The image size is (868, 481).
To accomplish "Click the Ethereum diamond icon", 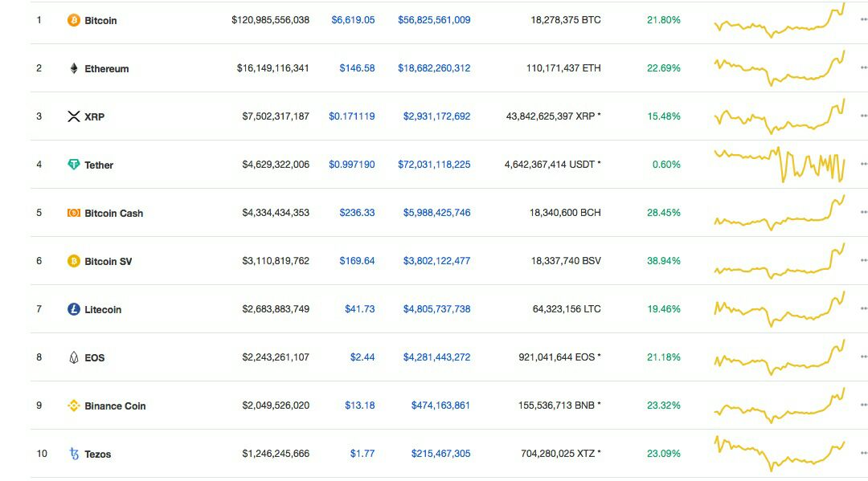I will click(74, 68).
